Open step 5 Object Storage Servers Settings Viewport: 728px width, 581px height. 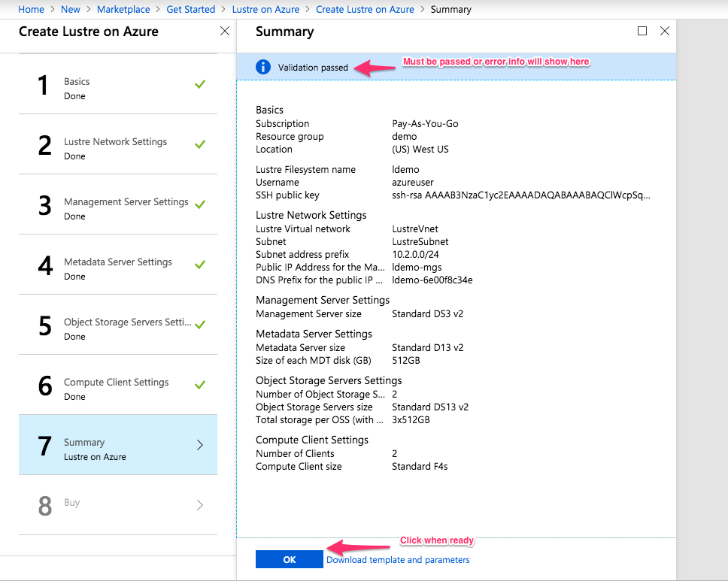point(118,325)
